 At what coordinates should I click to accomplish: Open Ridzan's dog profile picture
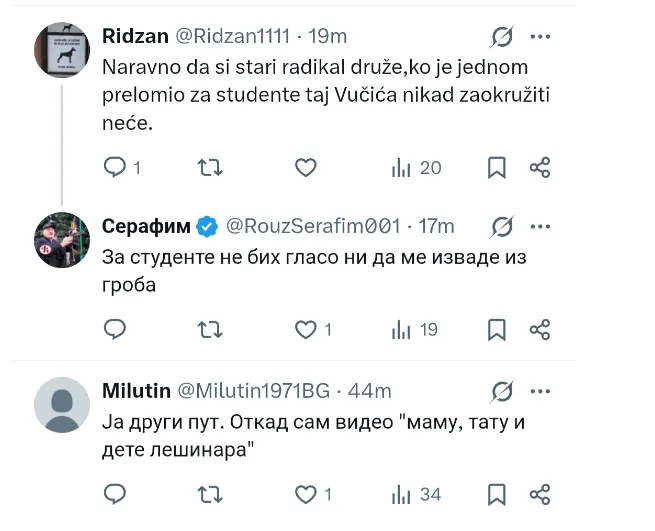click(x=62, y=50)
